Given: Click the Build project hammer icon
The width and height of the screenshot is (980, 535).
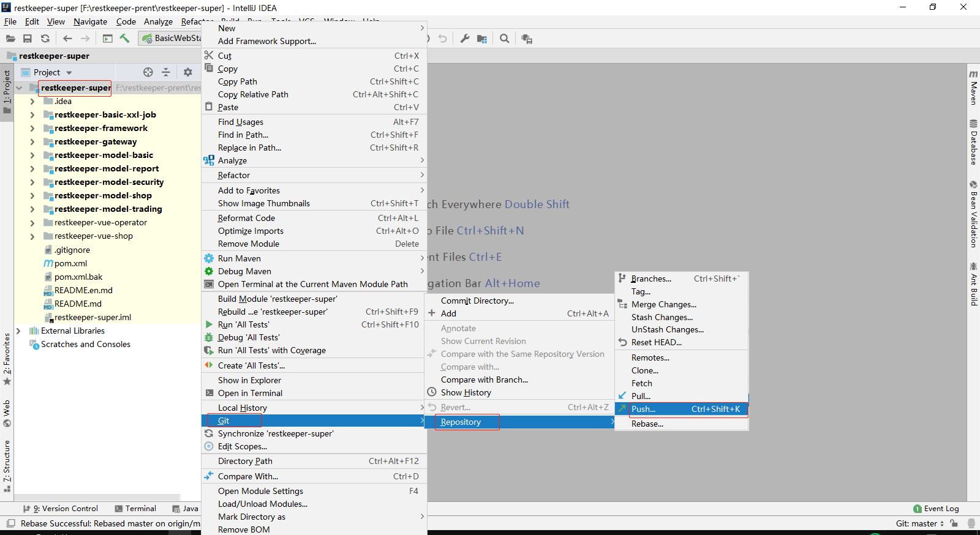Looking at the screenshot, I should [125, 39].
